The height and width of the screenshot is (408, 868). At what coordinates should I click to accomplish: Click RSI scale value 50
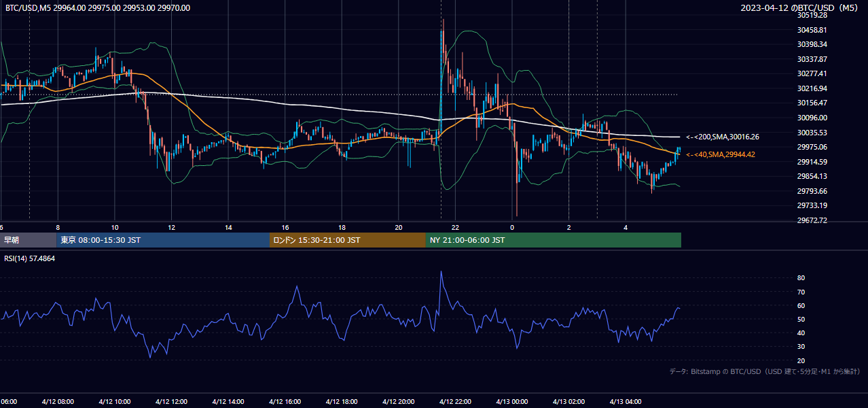(801, 319)
